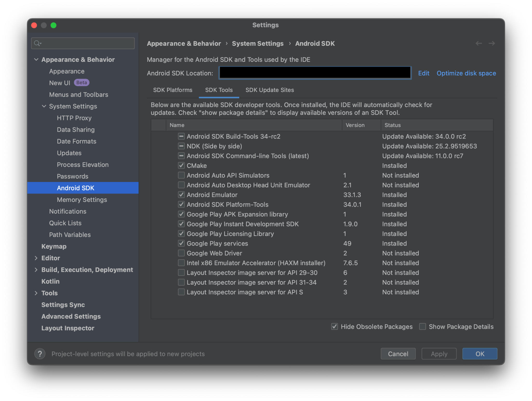Screen dimensions: 532x401
Task: Click the help question mark icon
Action: click(x=40, y=354)
